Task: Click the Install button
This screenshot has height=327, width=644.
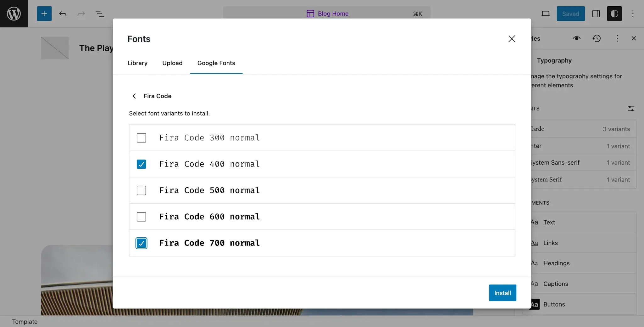Action: click(x=502, y=293)
